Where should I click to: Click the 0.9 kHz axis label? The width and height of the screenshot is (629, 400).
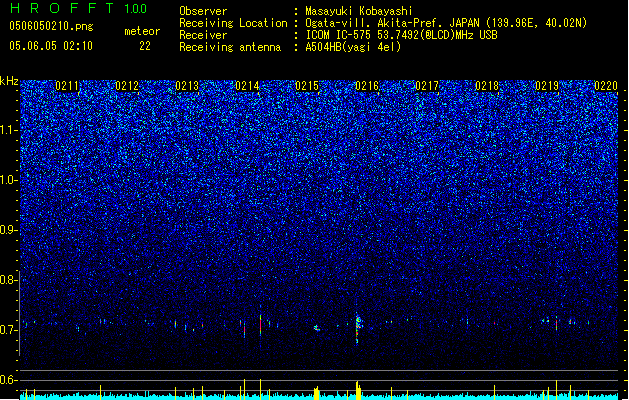pyautogui.click(x=9, y=230)
